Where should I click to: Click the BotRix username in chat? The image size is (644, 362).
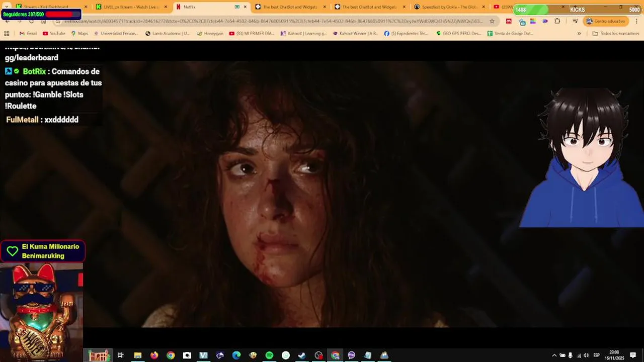[34, 71]
